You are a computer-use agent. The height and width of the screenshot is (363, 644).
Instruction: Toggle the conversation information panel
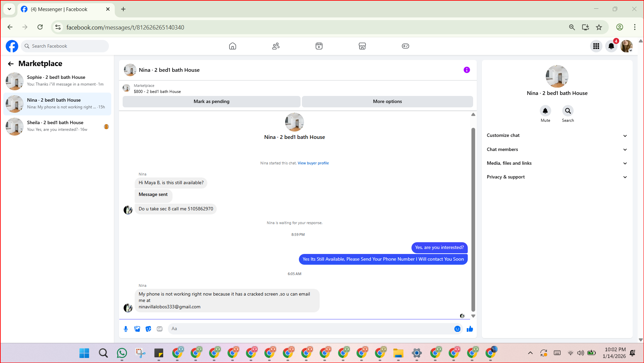[x=467, y=70]
